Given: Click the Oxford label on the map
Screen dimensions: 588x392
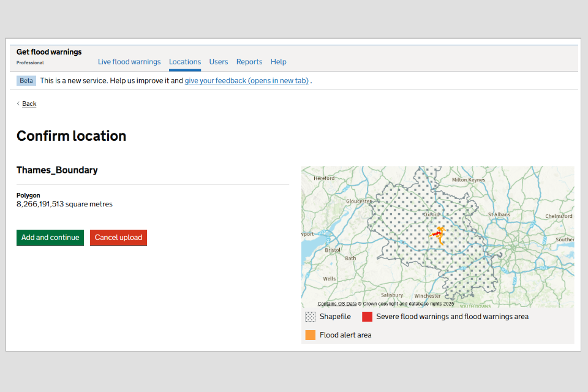Looking at the screenshot, I should (x=432, y=215).
